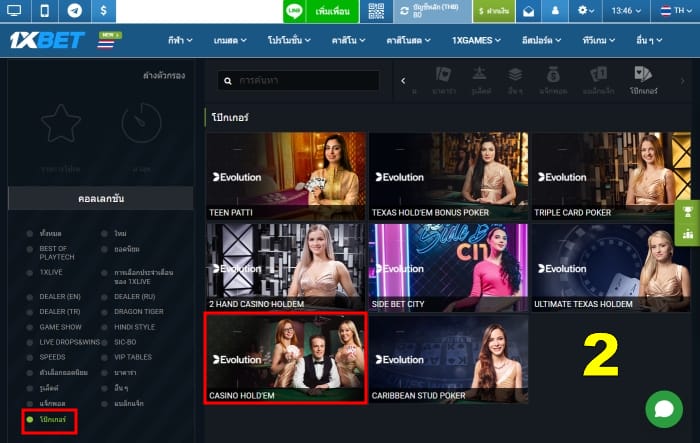
Task: Select the DRAGON TIGER collection filter
Action: pos(138,311)
